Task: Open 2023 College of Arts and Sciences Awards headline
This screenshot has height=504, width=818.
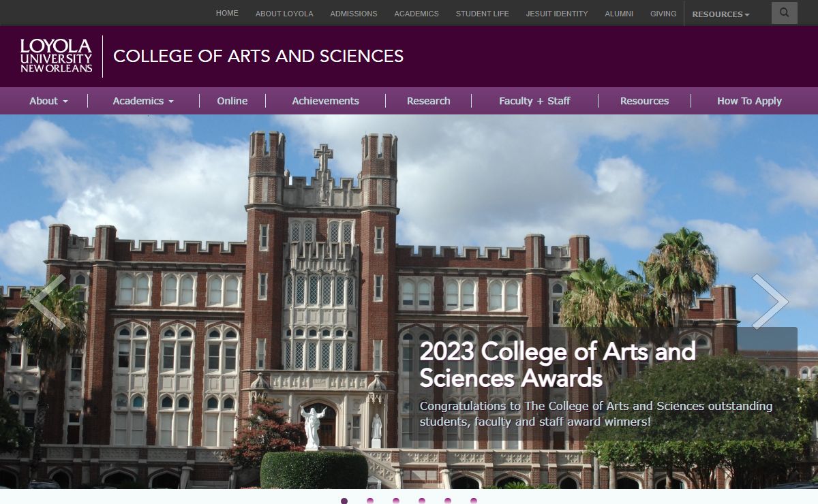Action: 558,364
